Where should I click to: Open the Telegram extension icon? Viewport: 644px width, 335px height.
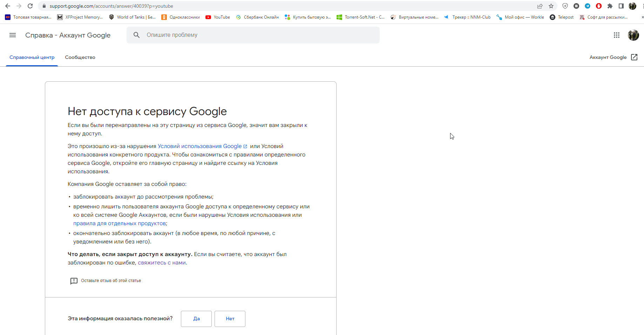(x=588, y=6)
